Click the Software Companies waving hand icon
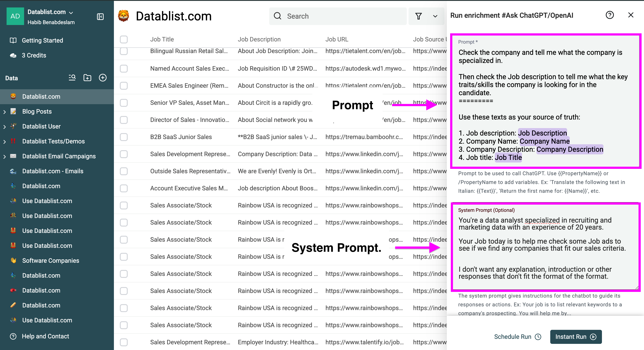The image size is (644, 350). 13,260
